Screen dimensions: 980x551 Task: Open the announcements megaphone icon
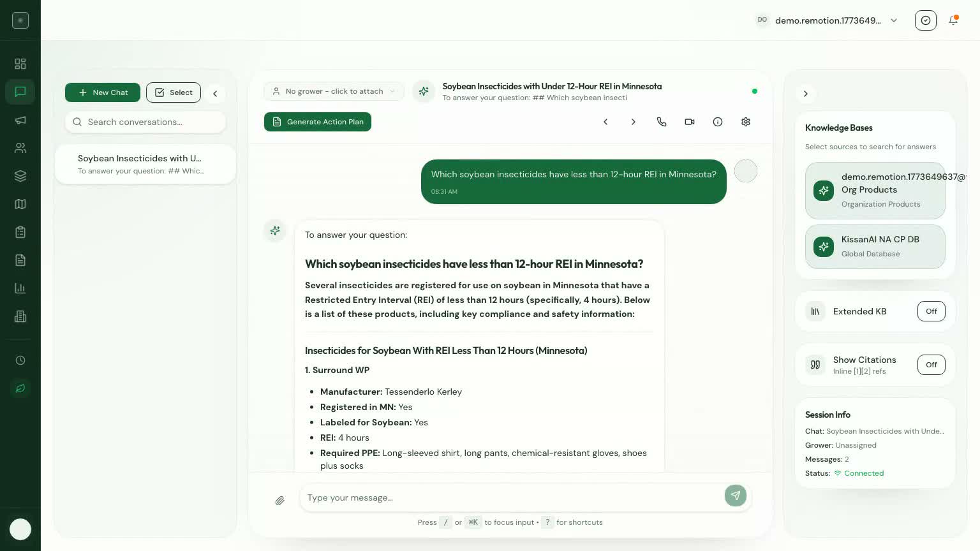pyautogui.click(x=20, y=120)
